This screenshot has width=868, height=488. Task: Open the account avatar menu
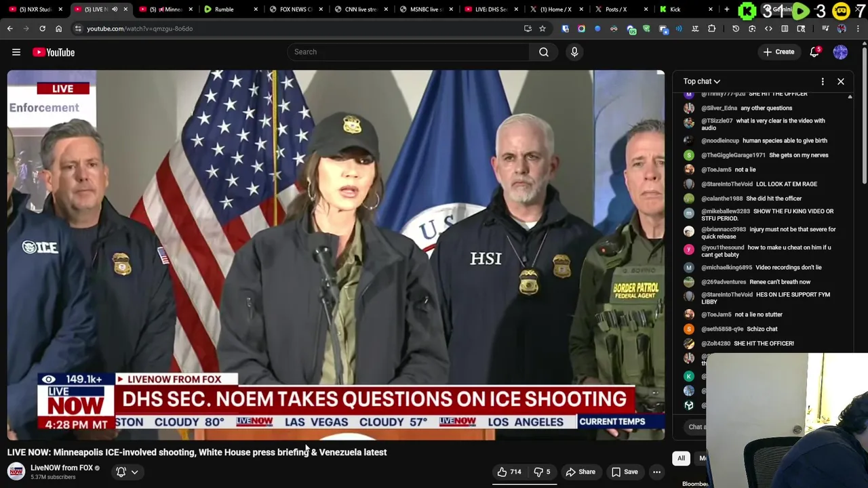[x=840, y=52]
